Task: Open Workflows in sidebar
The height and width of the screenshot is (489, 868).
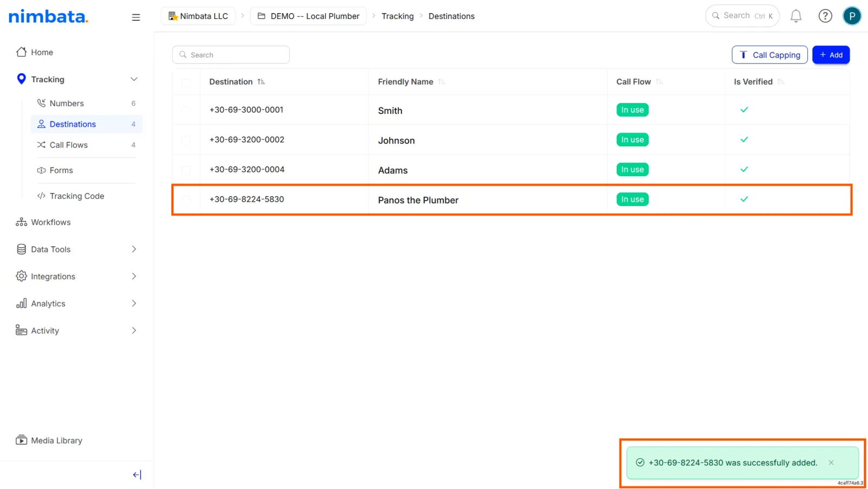Action: (x=43, y=222)
